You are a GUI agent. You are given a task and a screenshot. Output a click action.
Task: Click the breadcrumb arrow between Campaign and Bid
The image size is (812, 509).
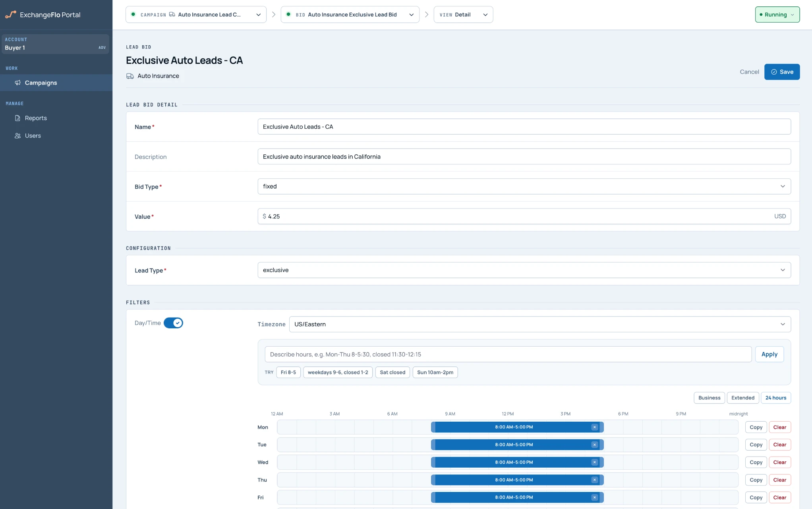274,15
